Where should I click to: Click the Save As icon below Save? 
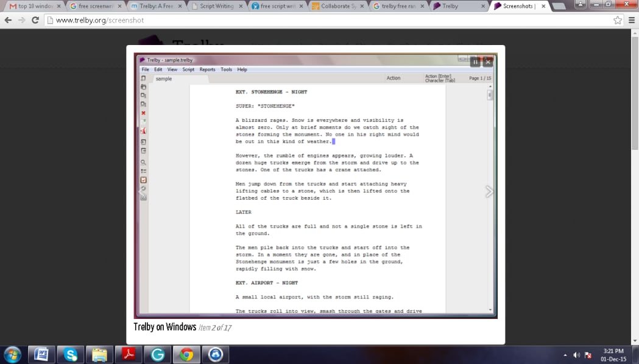coord(143,104)
